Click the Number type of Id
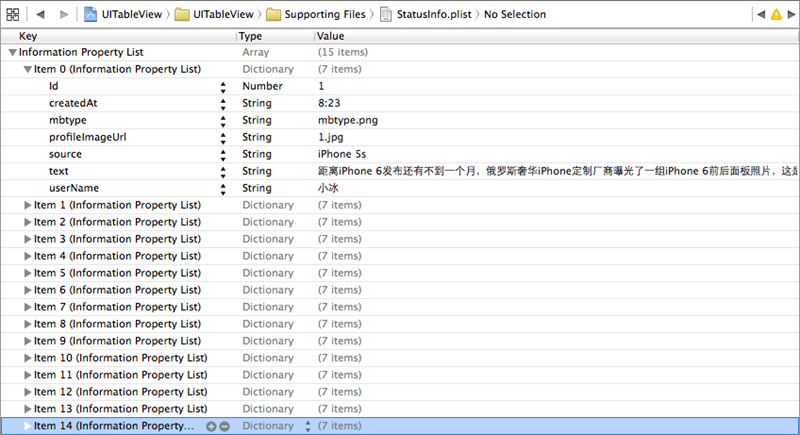 point(262,86)
